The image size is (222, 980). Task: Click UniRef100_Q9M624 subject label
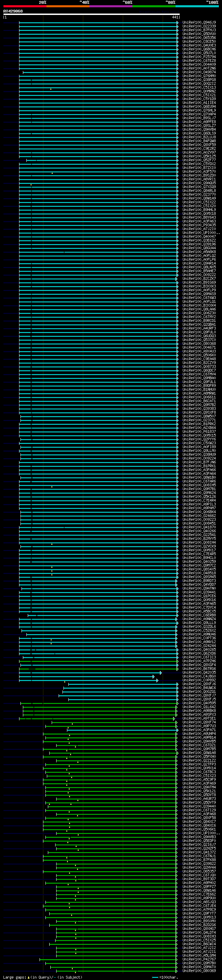tap(199, 493)
